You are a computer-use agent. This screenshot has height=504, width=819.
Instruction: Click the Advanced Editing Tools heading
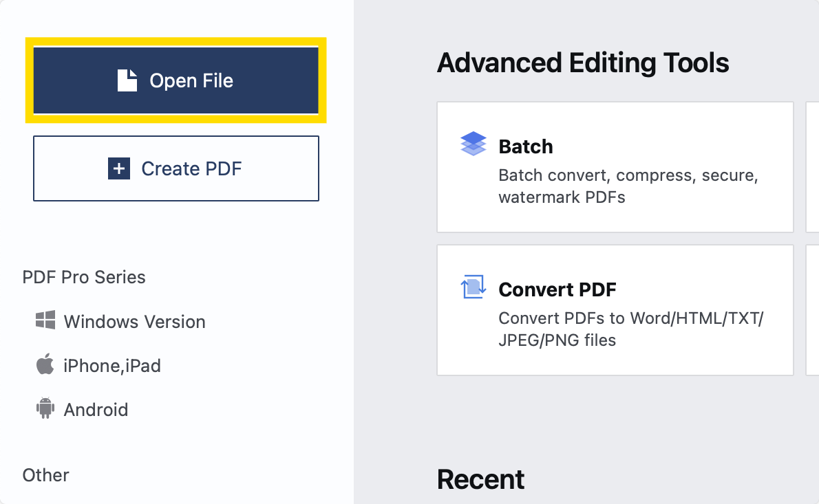(583, 63)
